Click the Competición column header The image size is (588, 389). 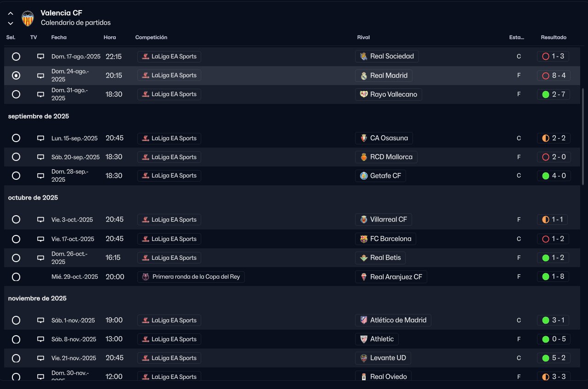(x=151, y=37)
